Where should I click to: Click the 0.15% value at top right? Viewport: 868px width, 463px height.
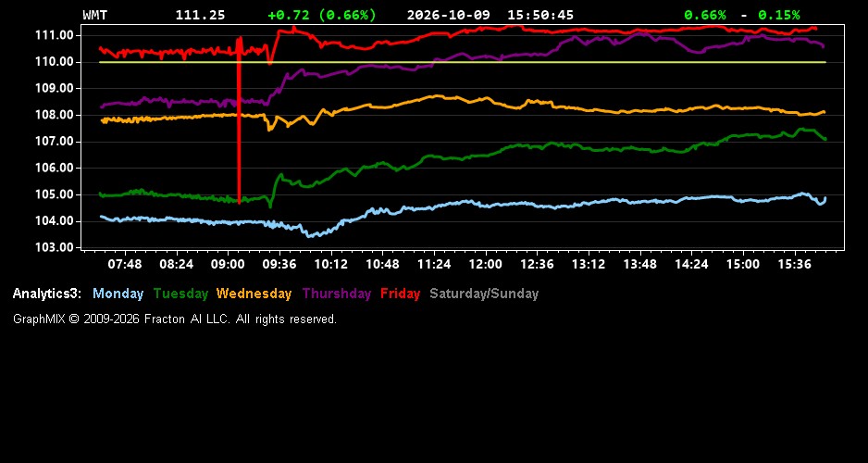[779, 16]
